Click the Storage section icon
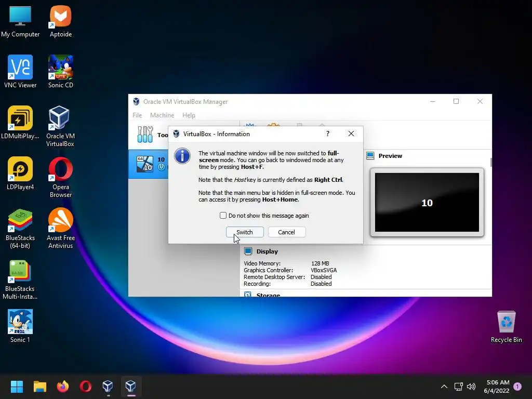The width and height of the screenshot is (532, 399). point(248,294)
